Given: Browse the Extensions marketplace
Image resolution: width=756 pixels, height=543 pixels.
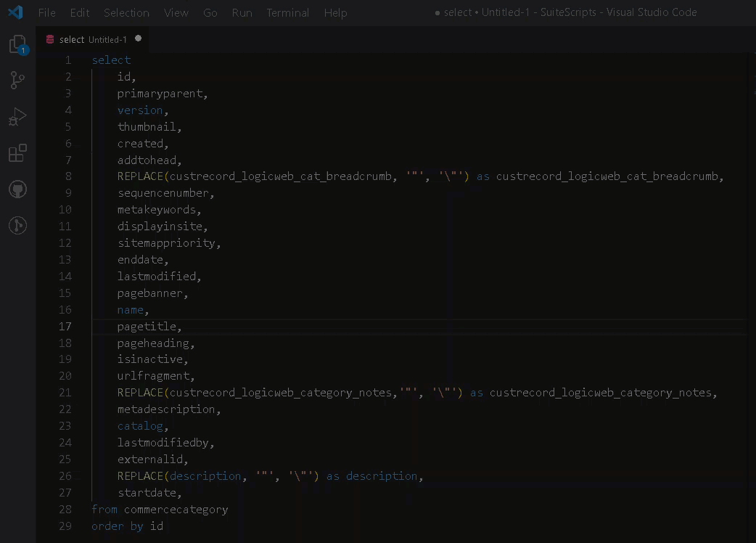Looking at the screenshot, I should [17, 152].
